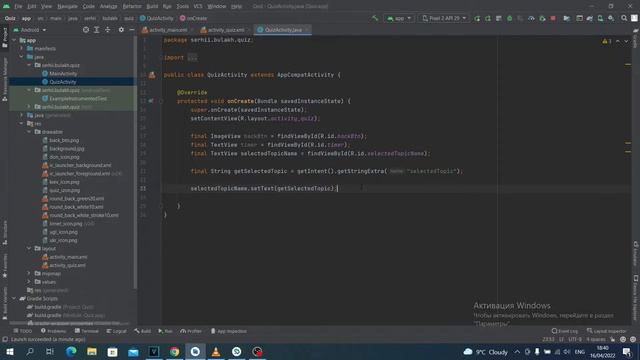Open the Navigate menu
The image size is (640, 360).
[67, 6]
